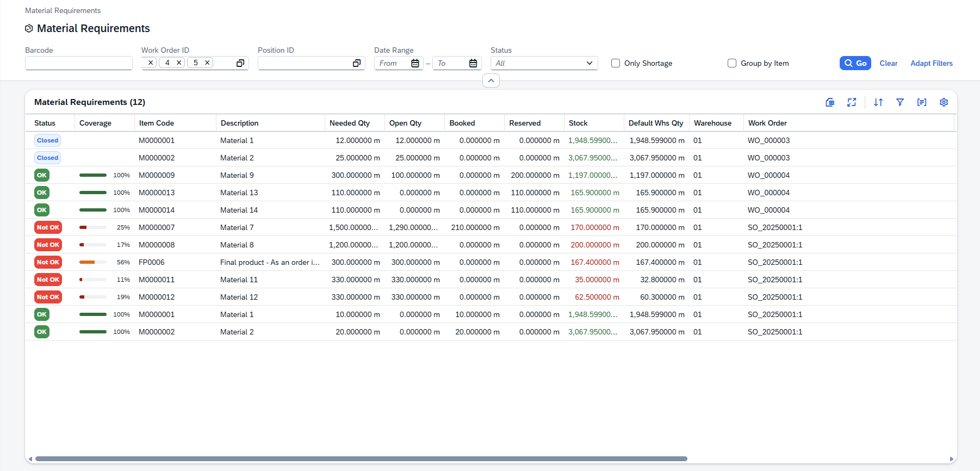Click the Closed status of M0000001 WO_000003 row

point(48,140)
